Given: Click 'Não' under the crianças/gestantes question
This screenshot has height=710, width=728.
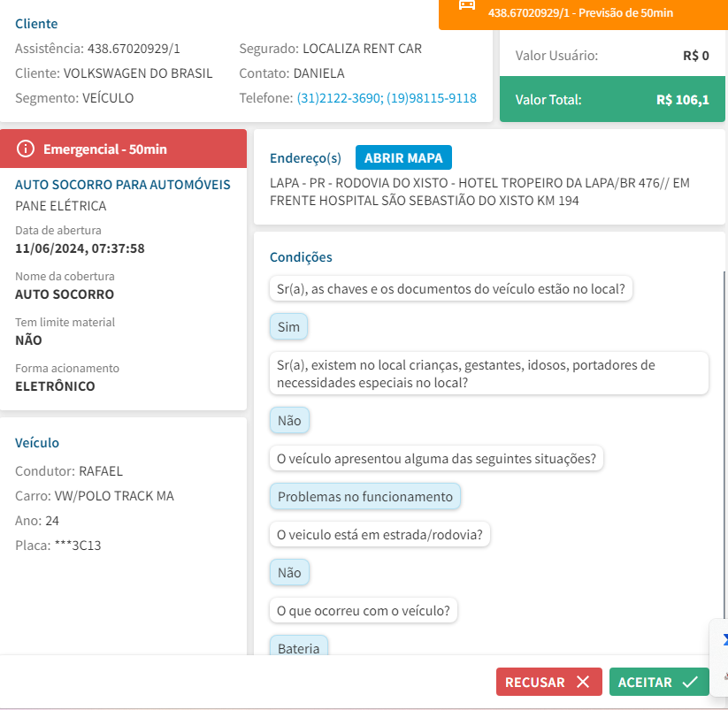Looking at the screenshot, I should tap(289, 421).
